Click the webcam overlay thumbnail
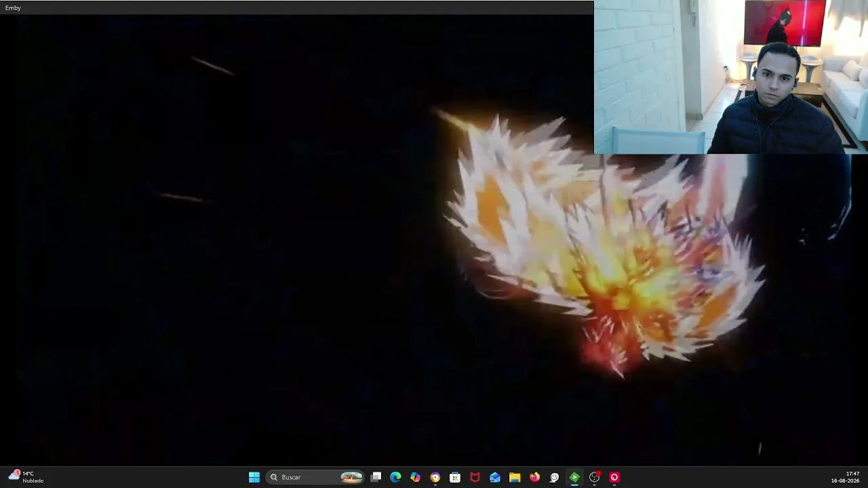Image resolution: width=868 pixels, height=488 pixels. coord(731,77)
